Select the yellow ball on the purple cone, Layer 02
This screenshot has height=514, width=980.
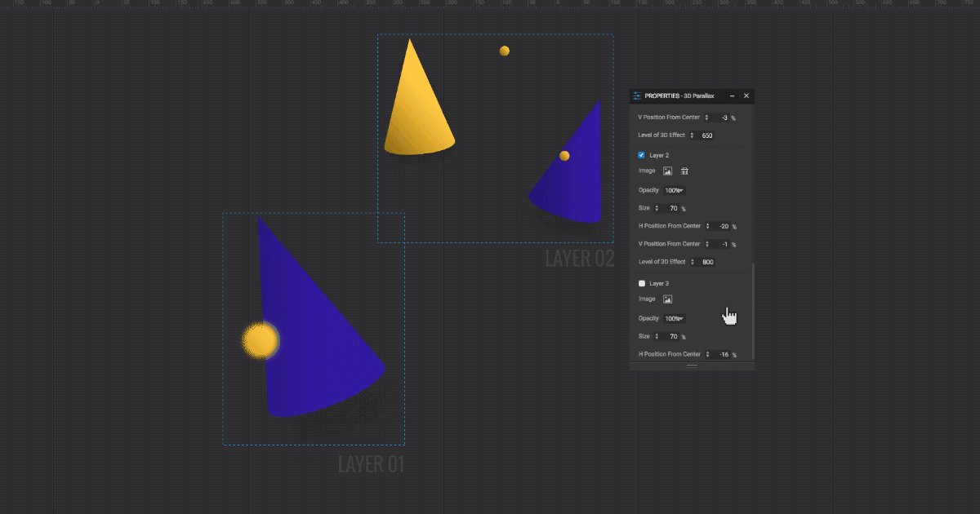564,156
